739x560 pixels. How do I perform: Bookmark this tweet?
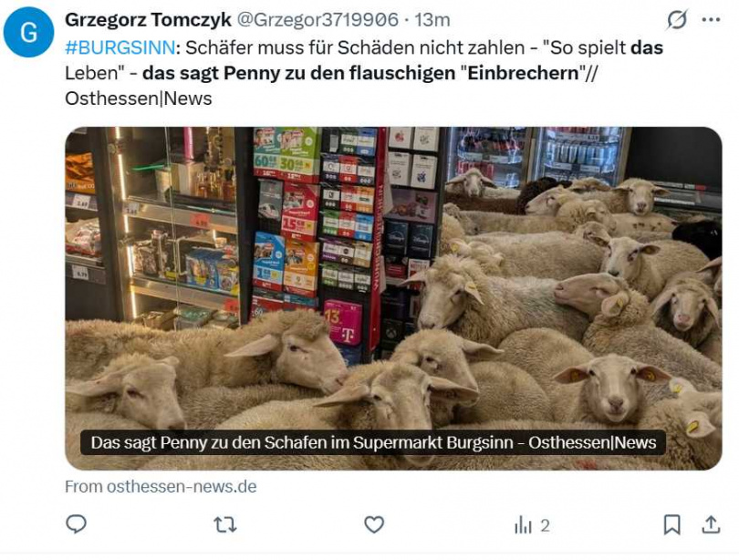[x=671, y=524]
